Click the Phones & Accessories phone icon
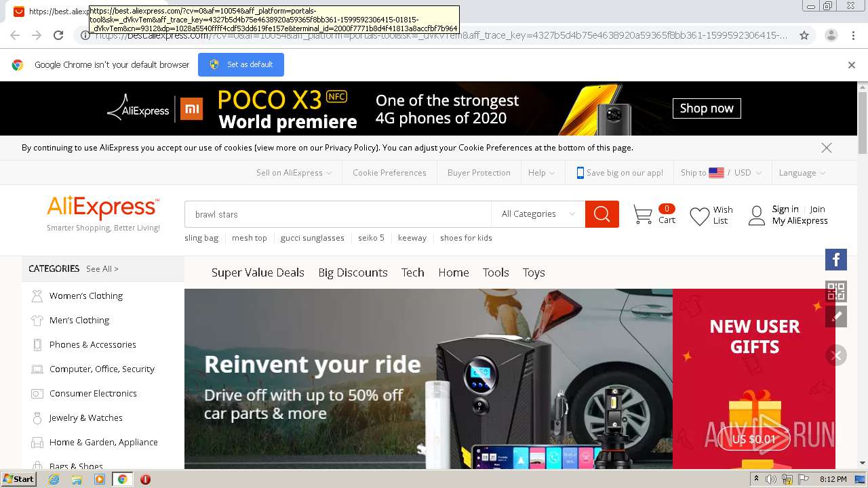868x488 pixels. (37, 344)
